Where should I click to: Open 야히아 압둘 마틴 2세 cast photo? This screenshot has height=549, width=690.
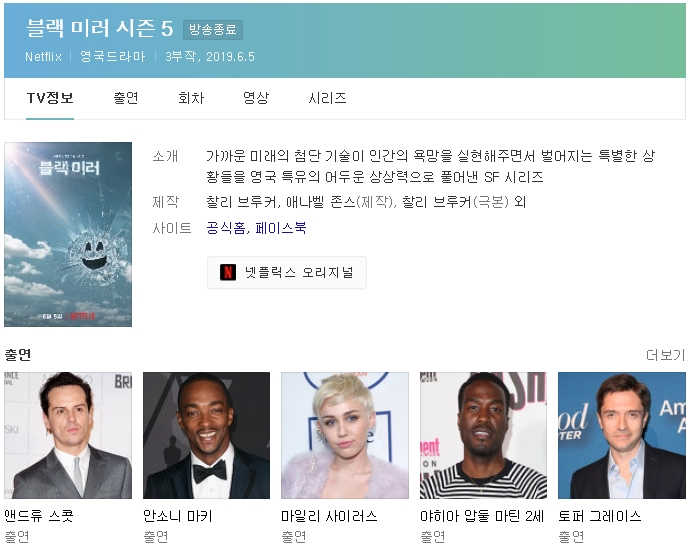pos(483,436)
